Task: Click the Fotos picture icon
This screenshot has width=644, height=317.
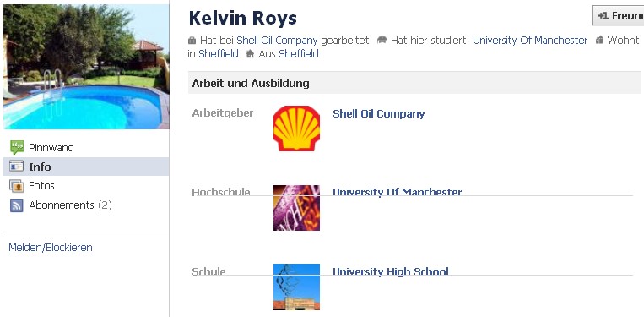Action: point(17,186)
